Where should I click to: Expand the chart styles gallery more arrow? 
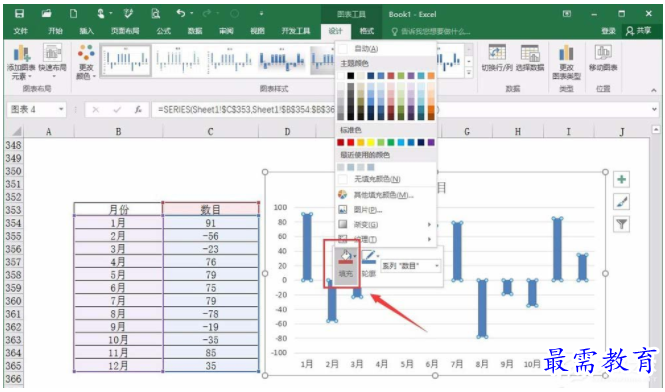click(x=469, y=73)
